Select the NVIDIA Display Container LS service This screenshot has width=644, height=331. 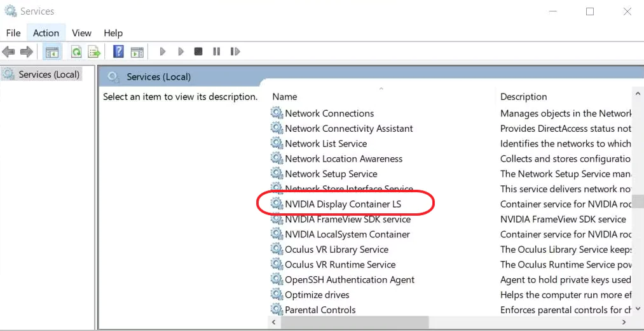click(343, 204)
